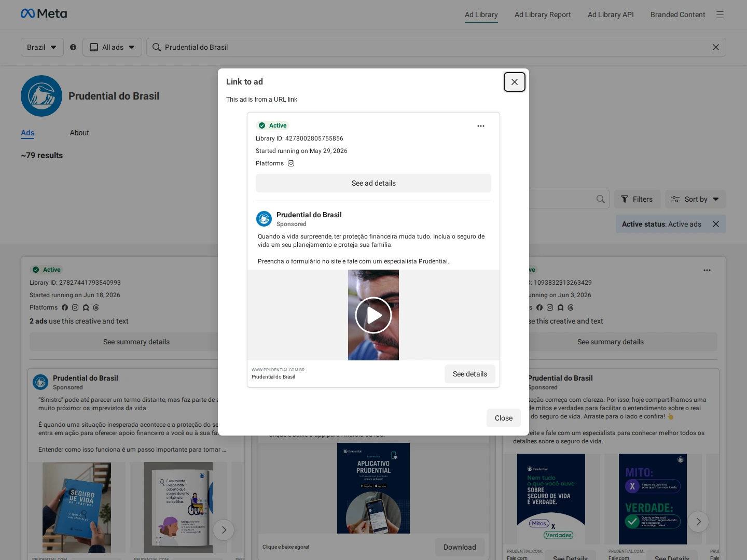Advance the Seguro de Vida carousel to next
747x560 pixels.
tap(224, 530)
